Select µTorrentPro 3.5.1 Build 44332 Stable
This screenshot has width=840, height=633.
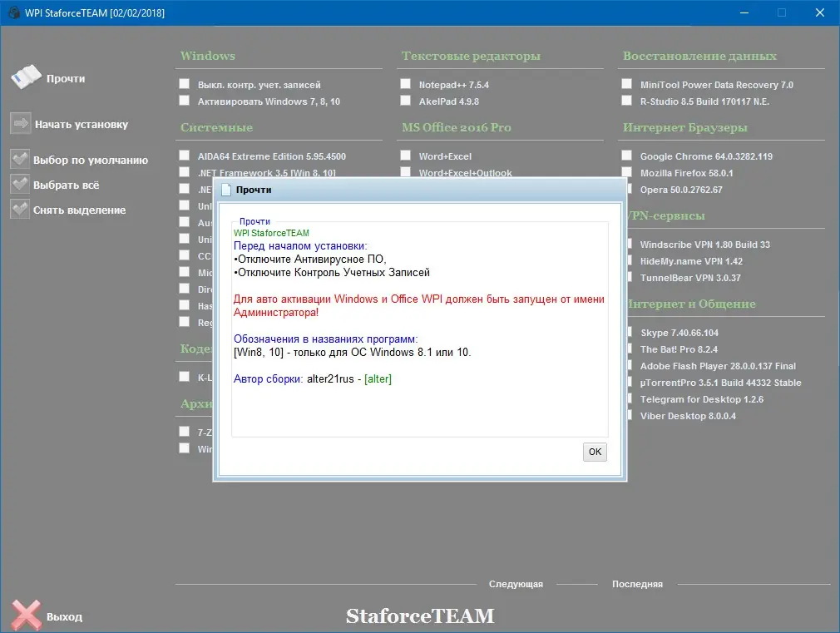pos(720,383)
